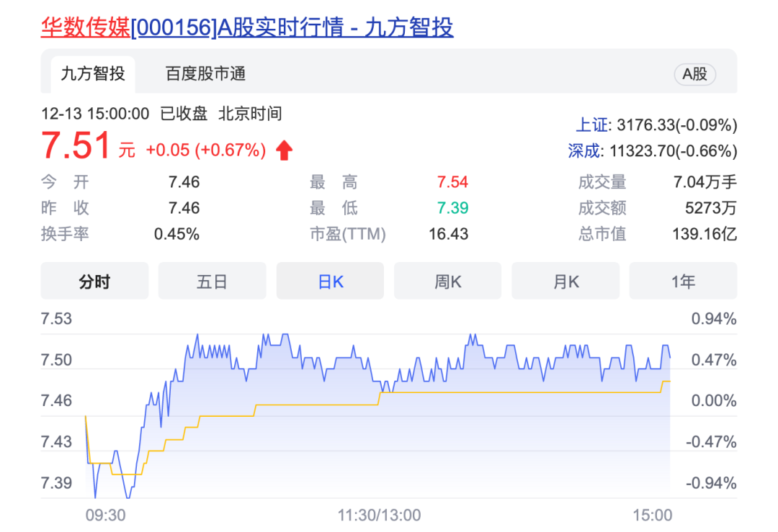
Task: Click the red up-arrow price icon
Action: point(285,150)
